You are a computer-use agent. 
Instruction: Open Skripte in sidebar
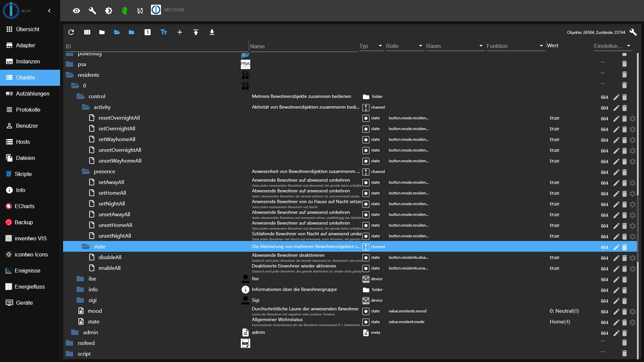(x=30, y=174)
